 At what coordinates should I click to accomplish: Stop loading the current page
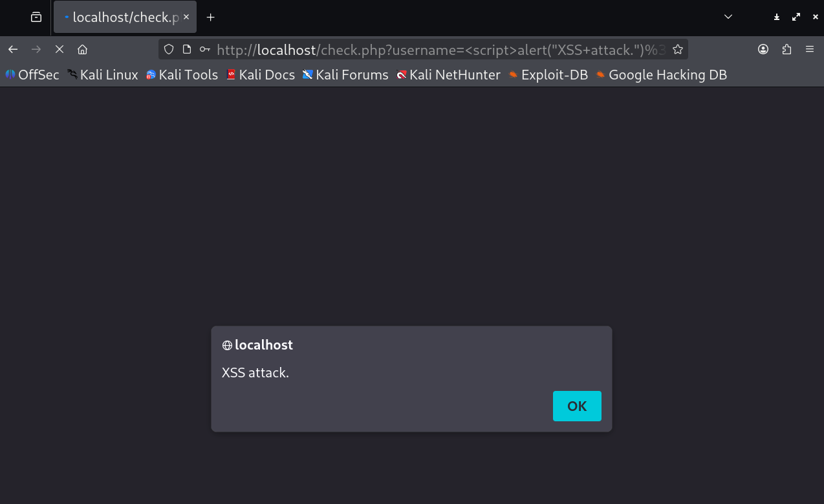click(59, 49)
